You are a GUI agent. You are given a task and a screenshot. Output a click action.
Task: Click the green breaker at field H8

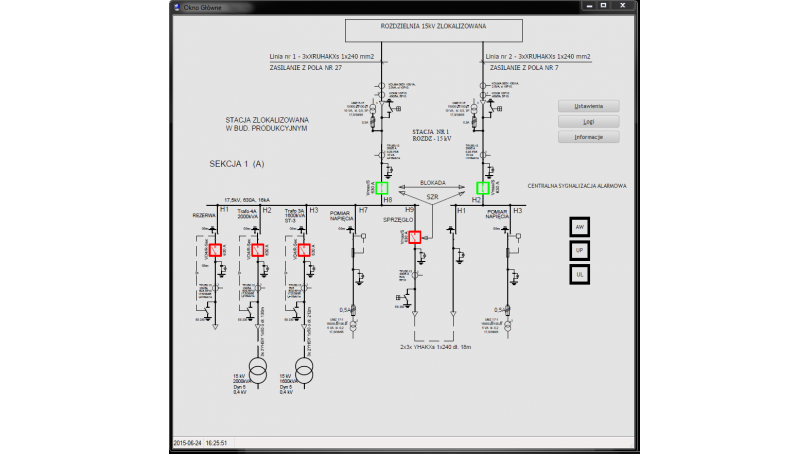[x=382, y=188]
